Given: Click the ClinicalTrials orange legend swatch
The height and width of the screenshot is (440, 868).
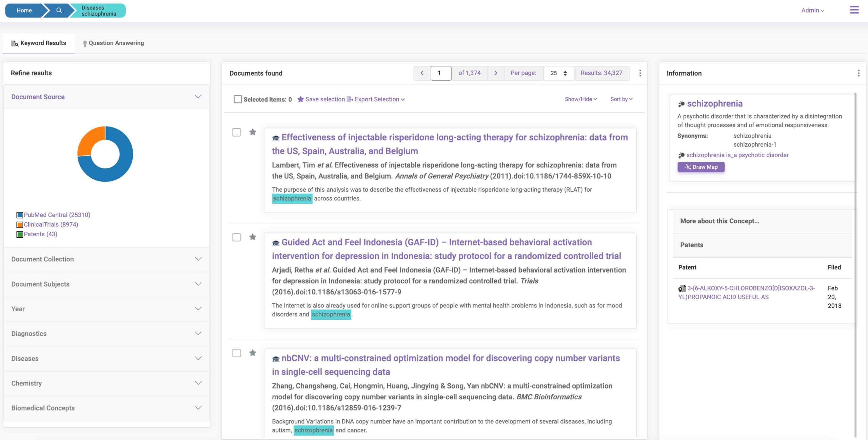Looking at the screenshot, I should (x=20, y=224).
